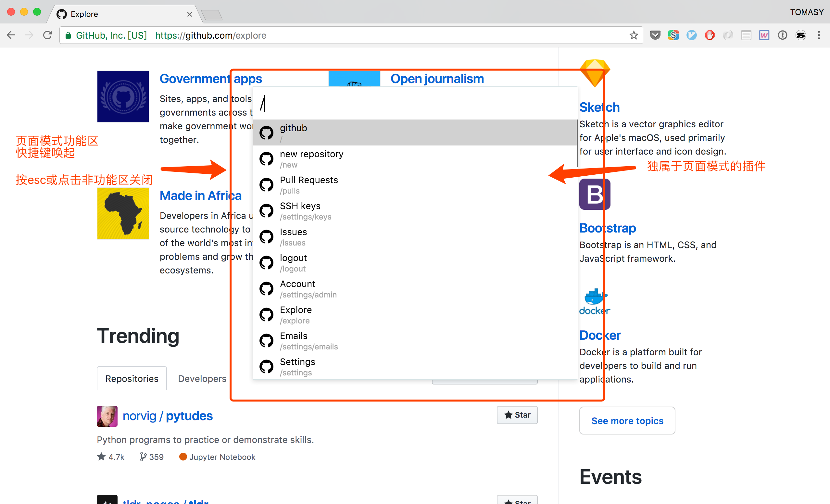Click the Bootstrap framework icon
This screenshot has height=504, width=830.
tap(594, 193)
